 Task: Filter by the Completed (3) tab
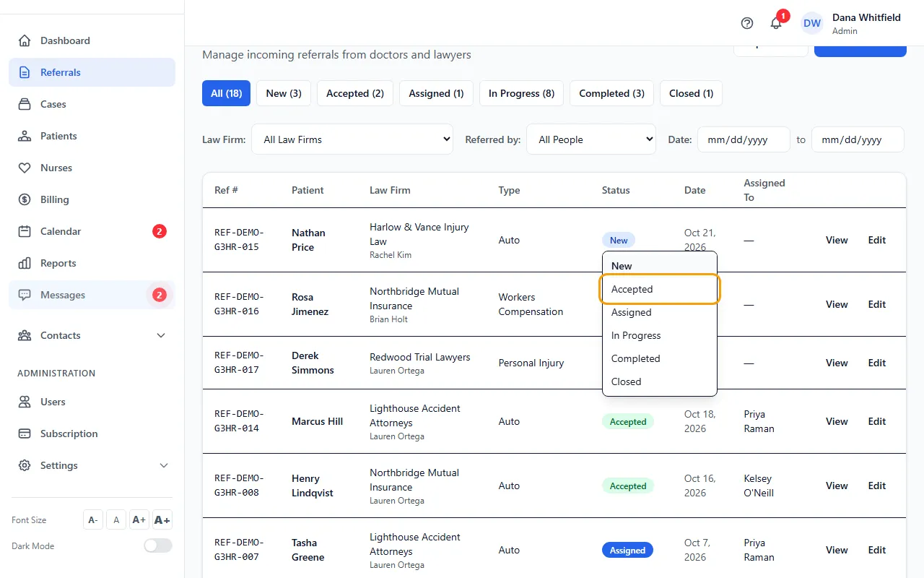click(611, 93)
